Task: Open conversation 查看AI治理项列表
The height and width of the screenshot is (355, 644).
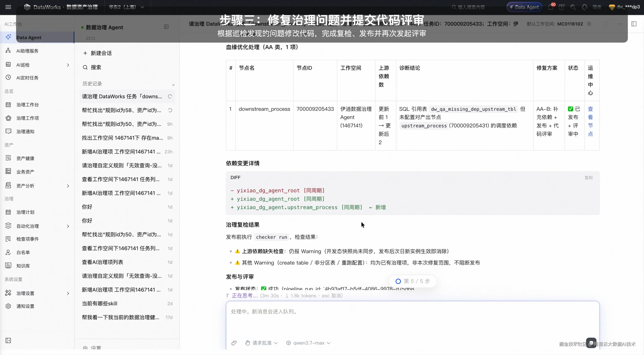Action: 127,262
